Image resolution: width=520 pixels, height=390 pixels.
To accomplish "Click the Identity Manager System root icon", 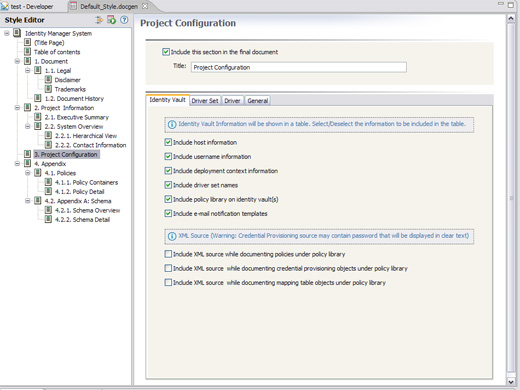I will (x=17, y=33).
